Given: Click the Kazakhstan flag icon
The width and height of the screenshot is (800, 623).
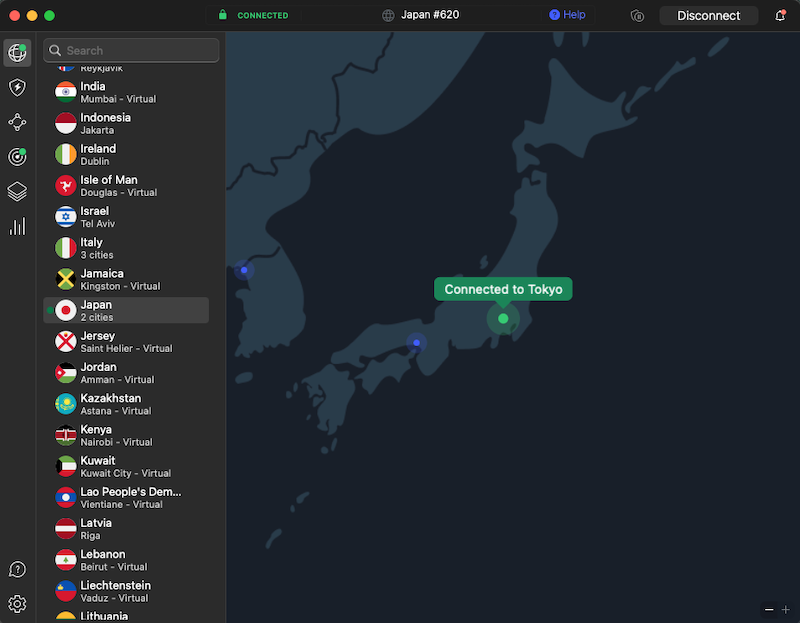Looking at the screenshot, I should pos(66,404).
